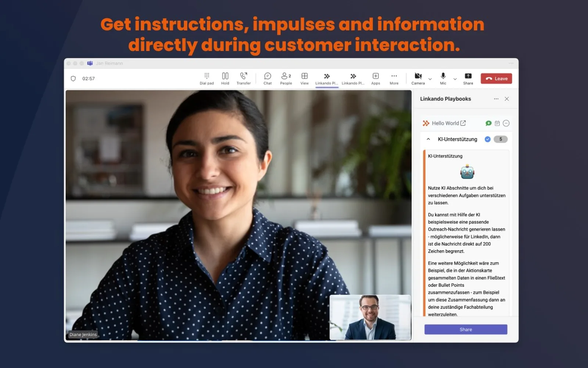Click the Diane Jenkins name label
588x368 pixels.
(x=83, y=335)
